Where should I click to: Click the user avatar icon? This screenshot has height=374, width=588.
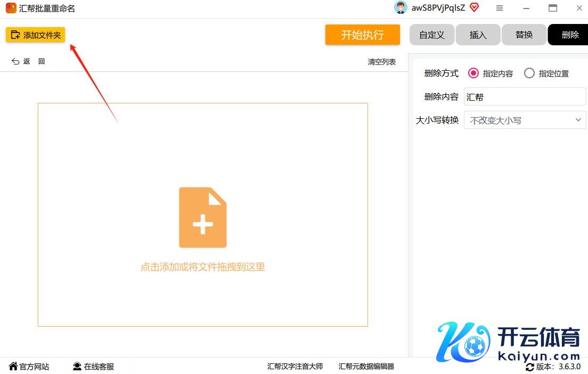(x=401, y=7)
